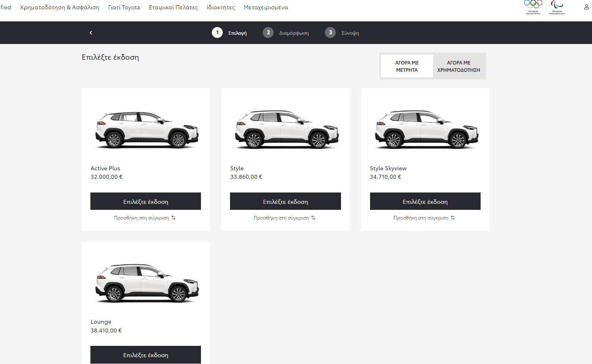Click compare arrows icon under the Style card
This screenshot has width=592, height=364.
(313, 218)
